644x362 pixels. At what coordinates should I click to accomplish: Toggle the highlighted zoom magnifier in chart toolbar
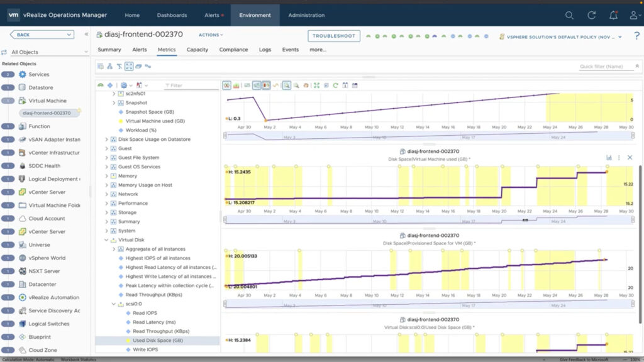pos(286,85)
